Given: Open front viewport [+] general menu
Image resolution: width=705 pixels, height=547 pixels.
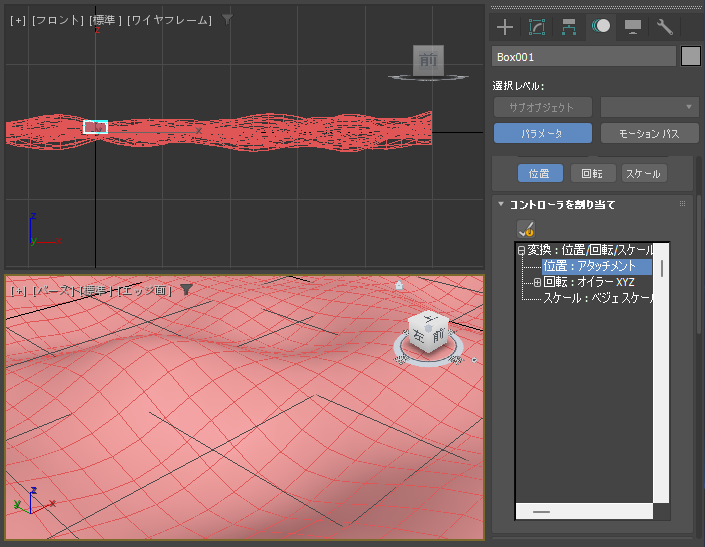Looking at the screenshot, I should (x=18, y=20).
